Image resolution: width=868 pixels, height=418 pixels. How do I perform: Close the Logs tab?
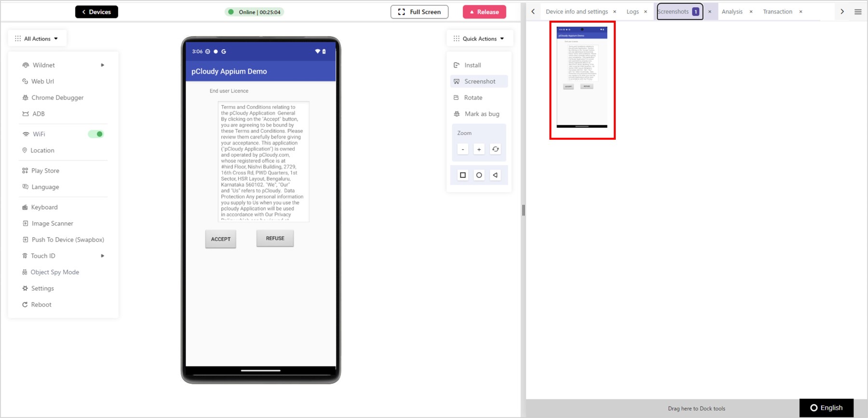pos(645,12)
